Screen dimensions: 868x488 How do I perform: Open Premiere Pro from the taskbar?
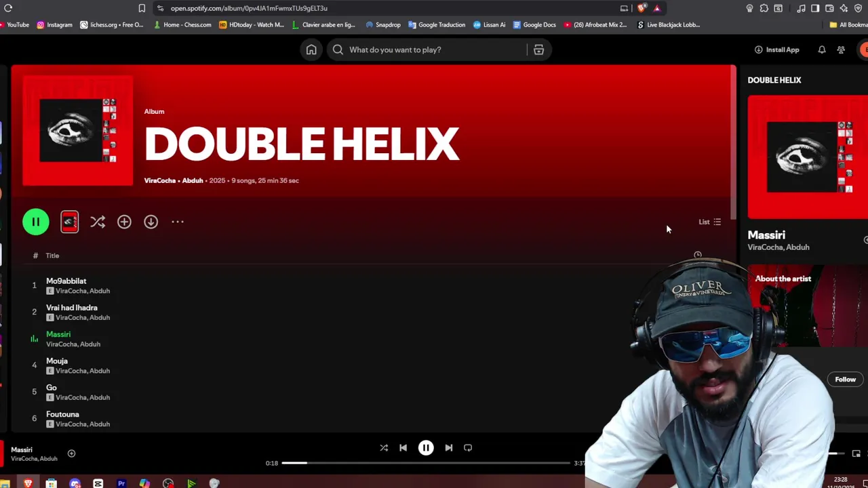(121, 483)
